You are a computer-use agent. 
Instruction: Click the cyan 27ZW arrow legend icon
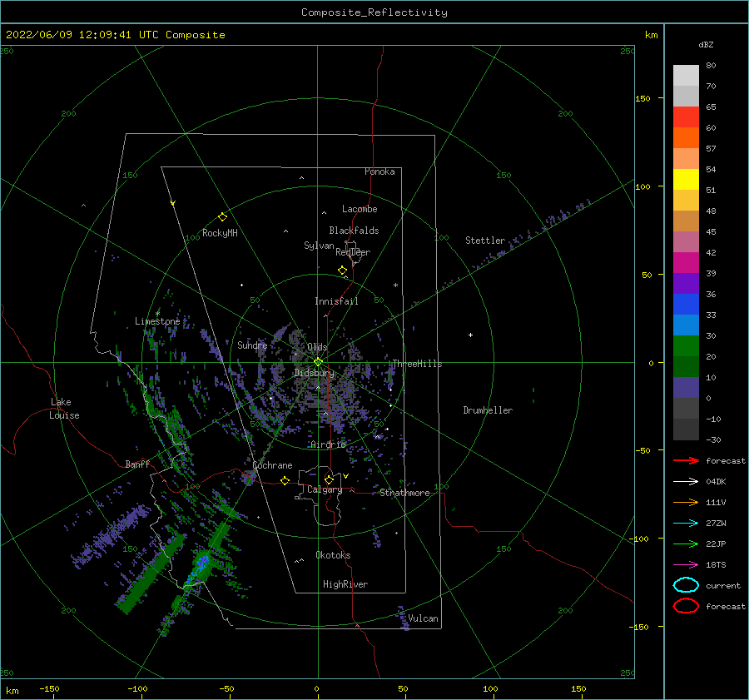686,524
